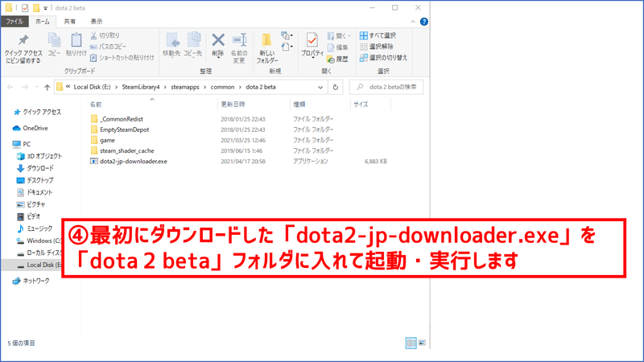Open OneDrive in navigation pane
The image size is (644, 362).
tap(31, 129)
